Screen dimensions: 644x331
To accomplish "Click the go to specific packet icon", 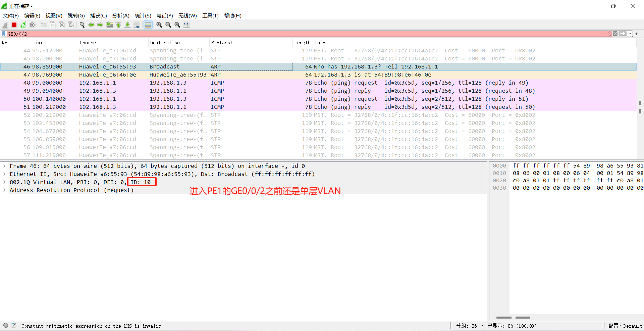I will click(109, 25).
